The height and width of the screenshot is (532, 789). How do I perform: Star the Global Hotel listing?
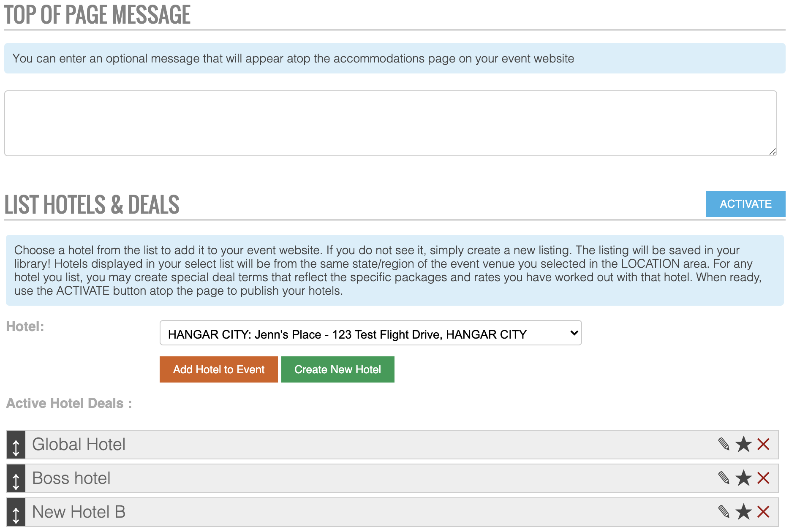click(x=743, y=444)
